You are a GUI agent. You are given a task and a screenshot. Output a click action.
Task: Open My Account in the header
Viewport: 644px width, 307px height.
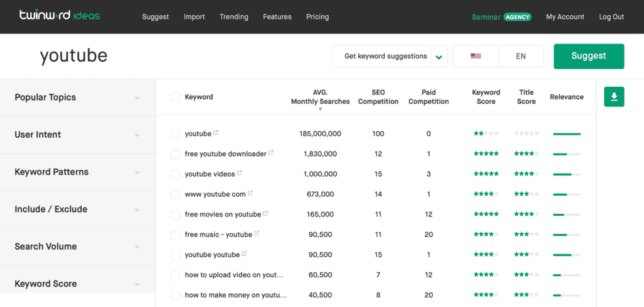tap(565, 17)
